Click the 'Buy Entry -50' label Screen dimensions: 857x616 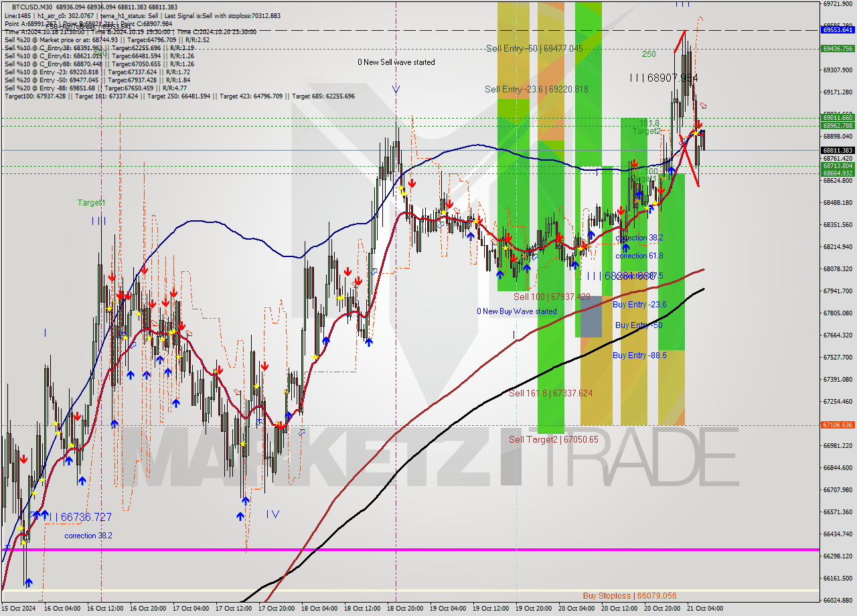point(639,325)
